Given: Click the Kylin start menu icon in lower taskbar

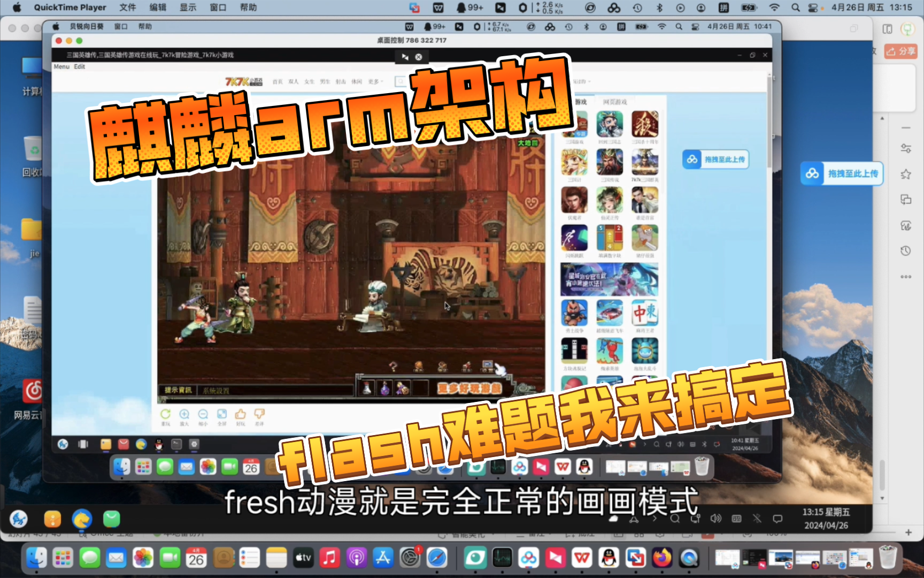Looking at the screenshot, I should (x=19, y=519).
